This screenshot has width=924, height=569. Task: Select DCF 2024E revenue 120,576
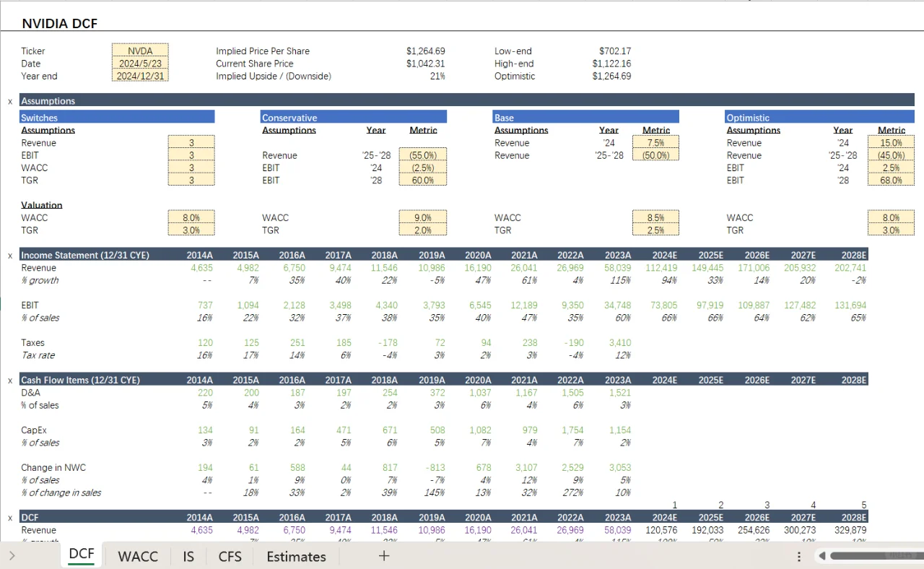point(661,530)
